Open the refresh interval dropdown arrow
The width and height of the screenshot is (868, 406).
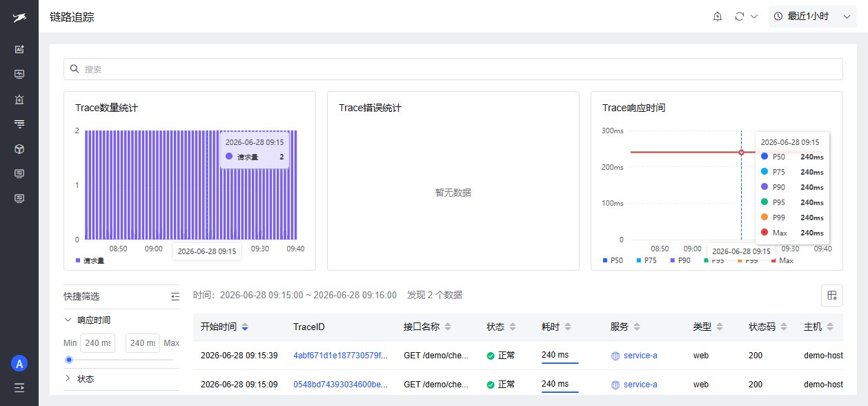pyautogui.click(x=754, y=17)
